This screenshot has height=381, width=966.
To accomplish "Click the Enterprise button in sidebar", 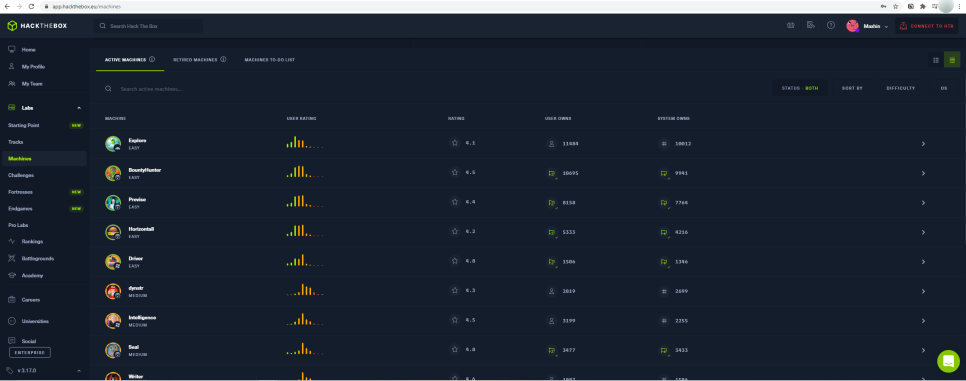I will coord(30,353).
